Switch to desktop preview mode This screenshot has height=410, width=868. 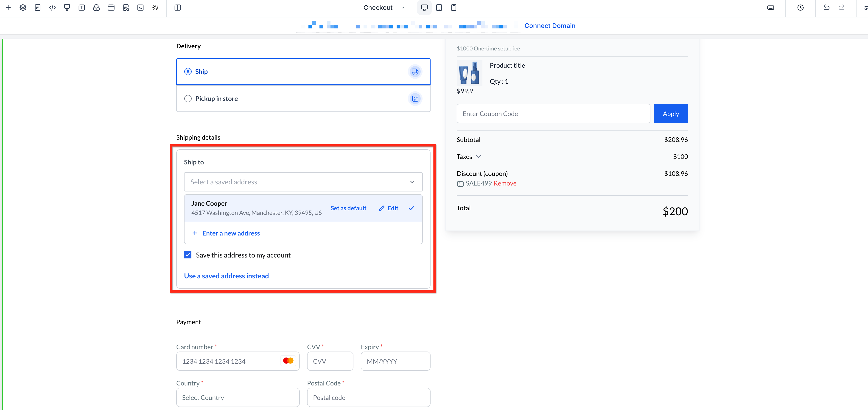(424, 7)
